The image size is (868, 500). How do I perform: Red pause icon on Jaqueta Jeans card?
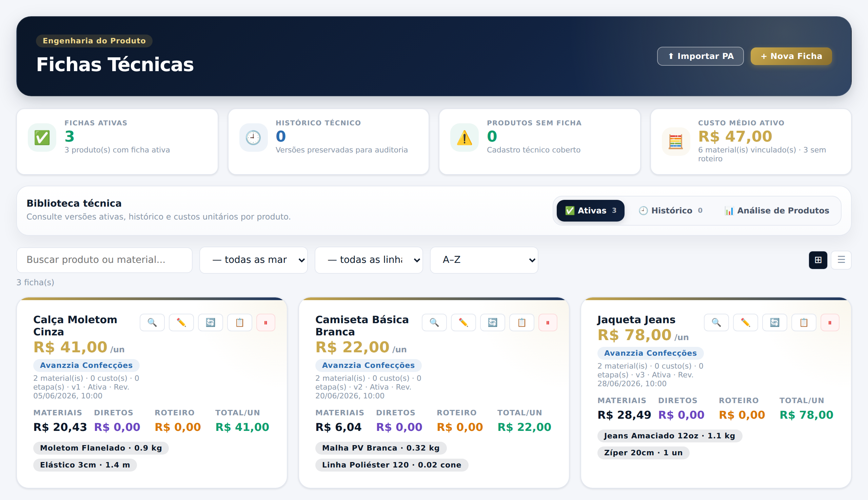(x=830, y=322)
